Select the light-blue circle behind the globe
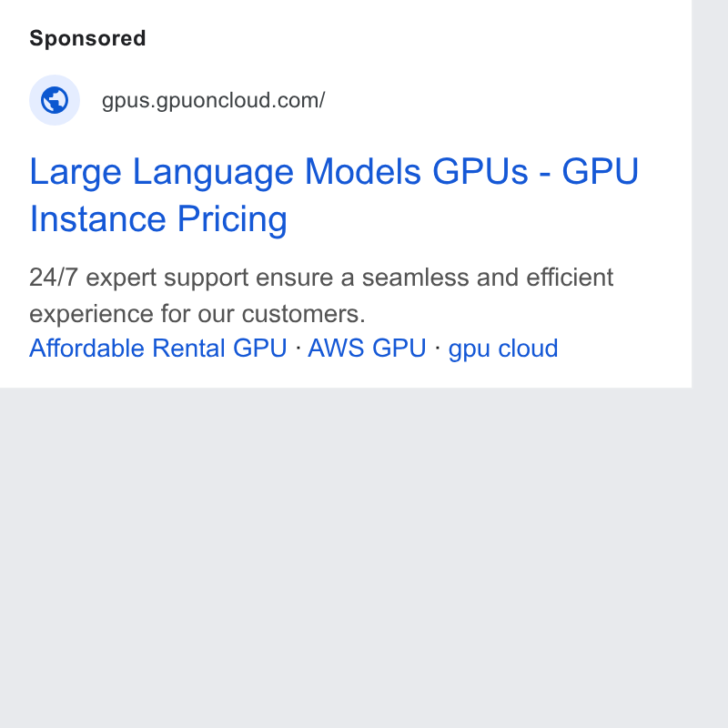Viewport: 728px width, 728px height. (55, 100)
